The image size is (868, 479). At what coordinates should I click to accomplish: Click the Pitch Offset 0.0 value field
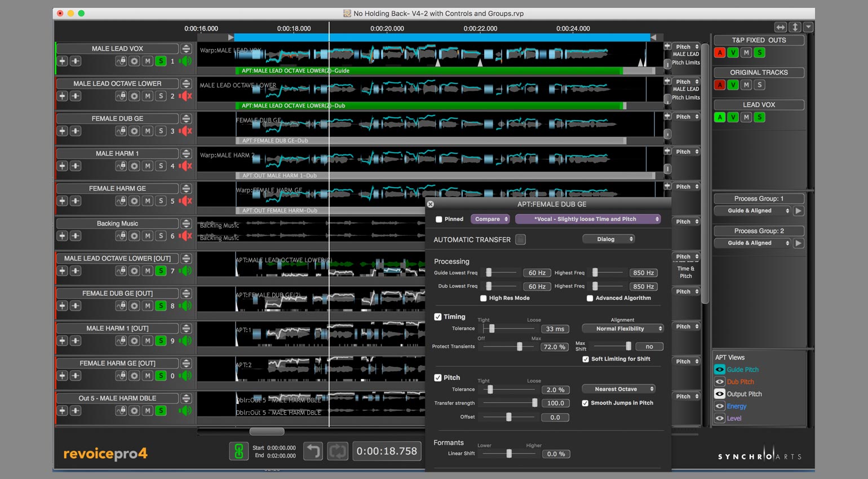[x=555, y=418]
